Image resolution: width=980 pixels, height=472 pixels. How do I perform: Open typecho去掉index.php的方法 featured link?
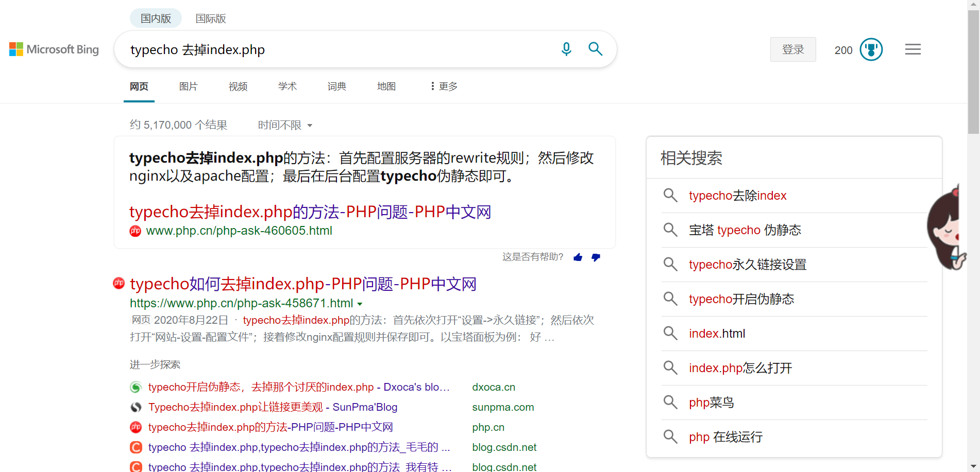pos(310,212)
